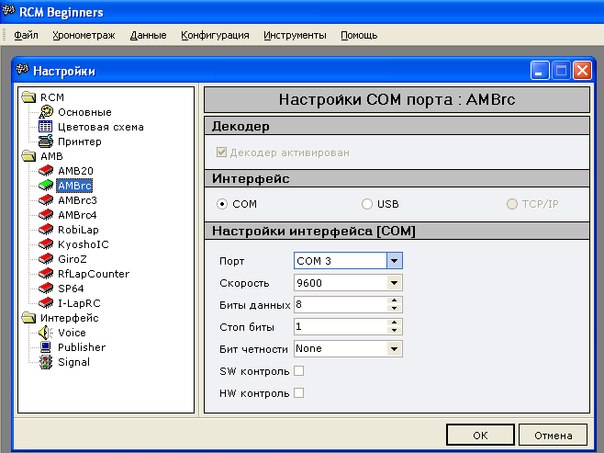
Task: Click the Стоп биты value field
Action: 341,327
